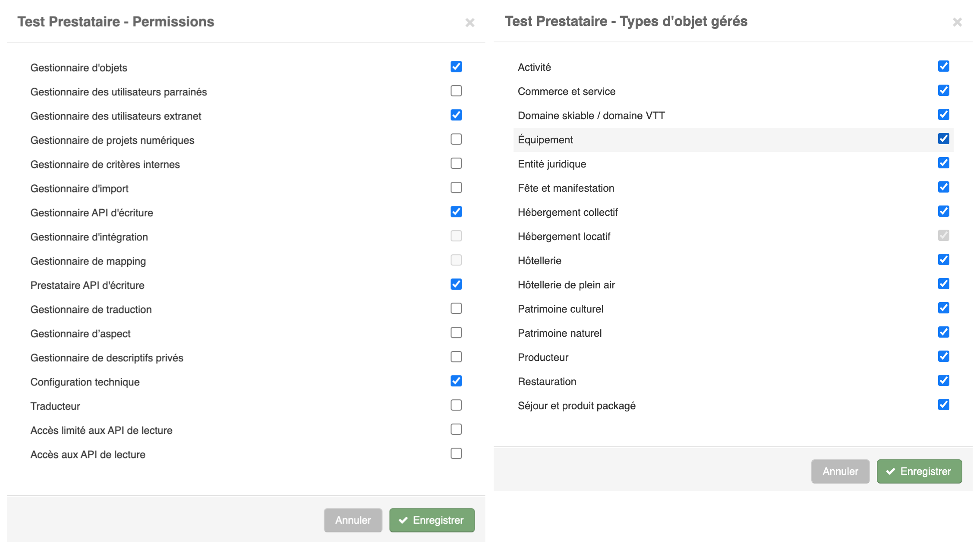Click Enregistrer in Permissions dialog
Viewport: 980px width, 550px height.
(432, 520)
